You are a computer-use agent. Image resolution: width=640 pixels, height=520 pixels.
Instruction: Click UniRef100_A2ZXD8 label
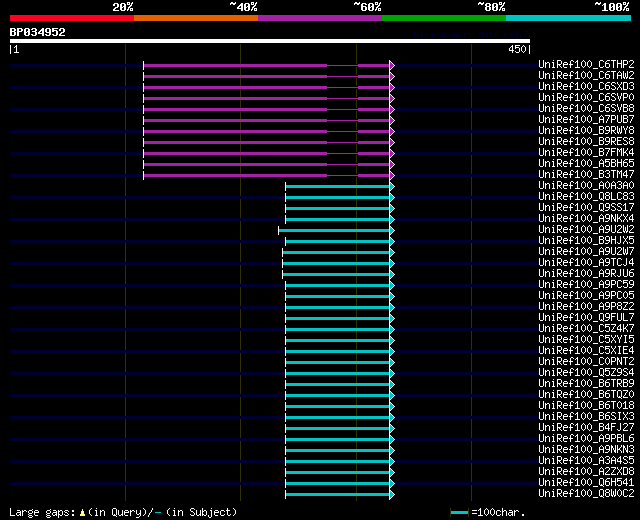(586, 472)
